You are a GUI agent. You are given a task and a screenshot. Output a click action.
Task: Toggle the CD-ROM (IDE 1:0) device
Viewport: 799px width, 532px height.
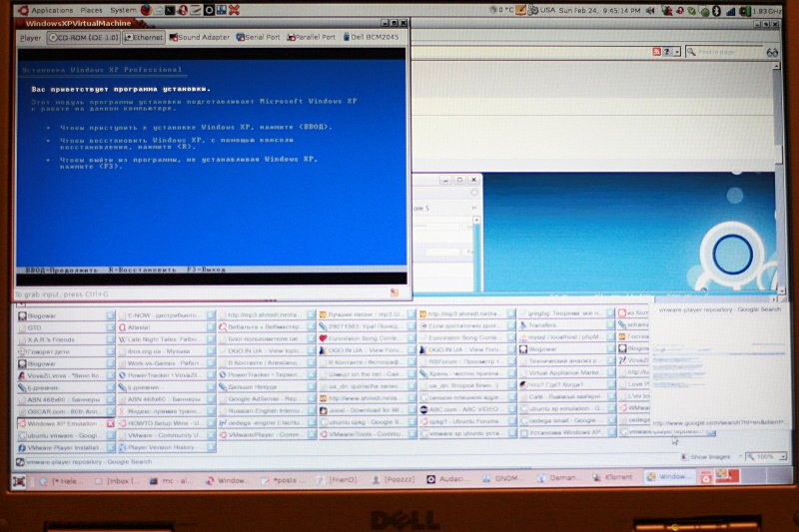point(87,38)
